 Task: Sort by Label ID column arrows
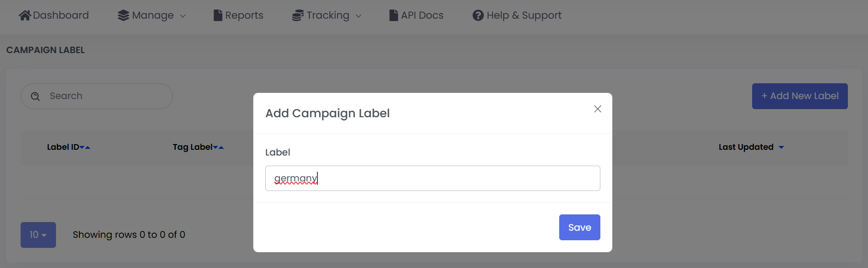85,147
